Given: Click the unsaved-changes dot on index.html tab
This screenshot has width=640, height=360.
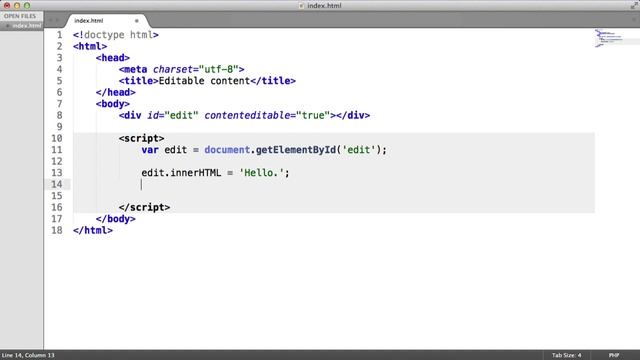Looking at the screenshot, I should pyautogui.click(x=137, y=21).
